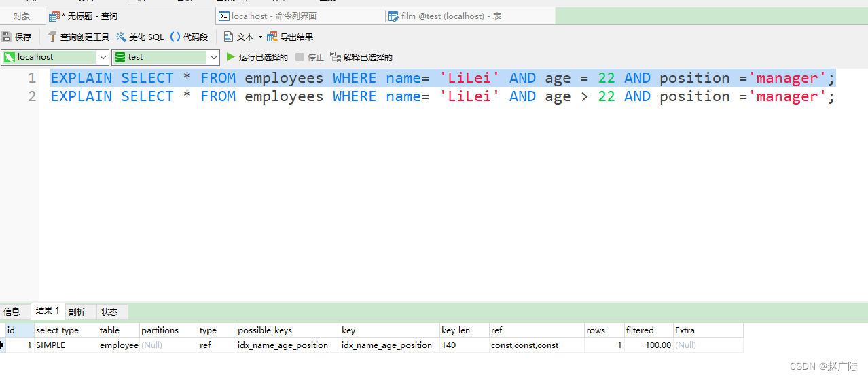Click the partitions column header

169,330
